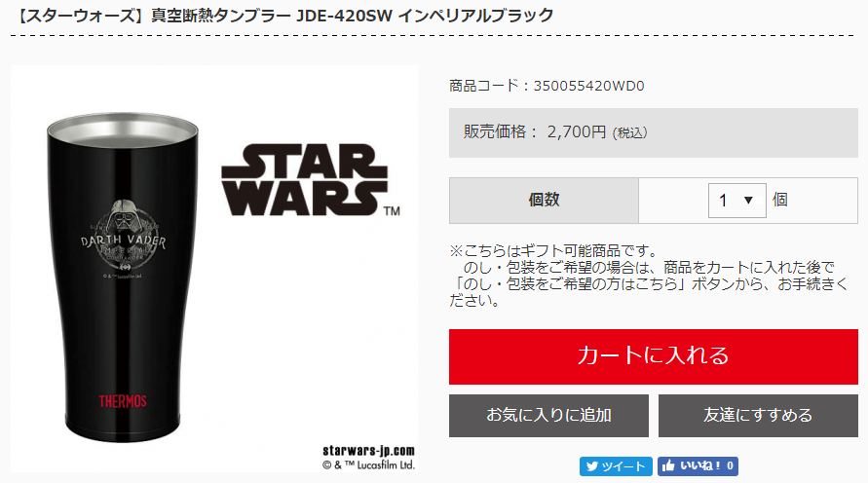Click the gift wrapping notice text

pyautogui.click(x=649, y=276)
